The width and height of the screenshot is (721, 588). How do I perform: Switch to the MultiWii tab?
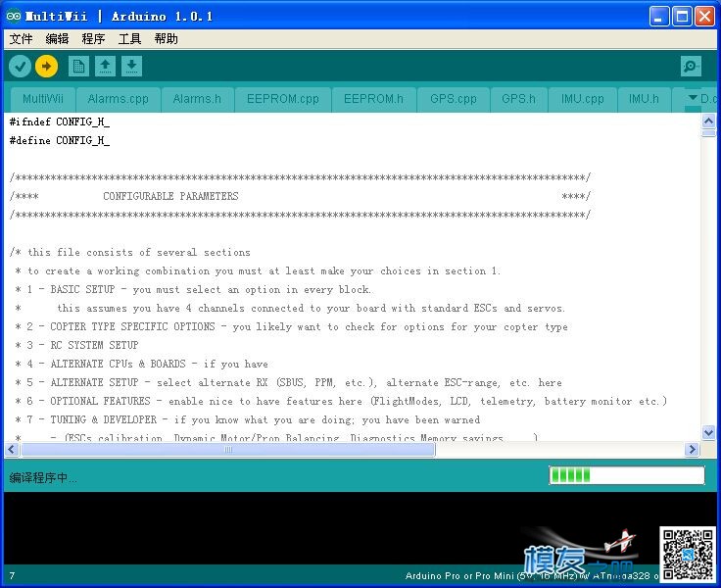coord(43,99)
